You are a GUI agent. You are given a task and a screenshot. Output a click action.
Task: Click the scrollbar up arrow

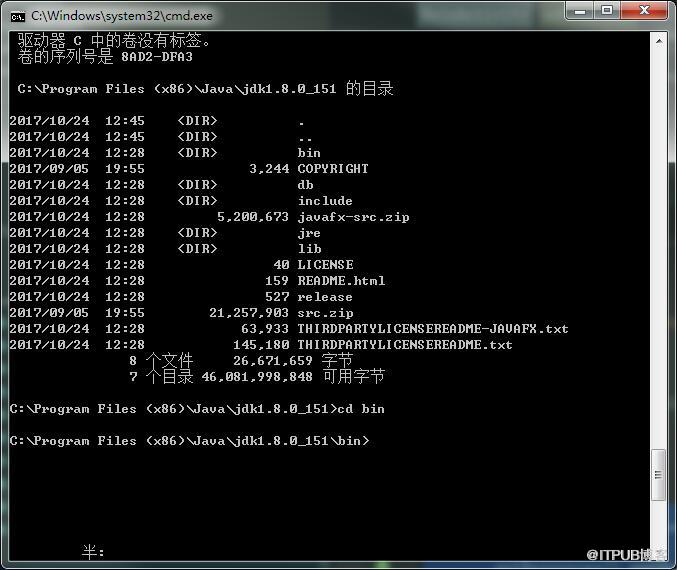pos(659,41)
